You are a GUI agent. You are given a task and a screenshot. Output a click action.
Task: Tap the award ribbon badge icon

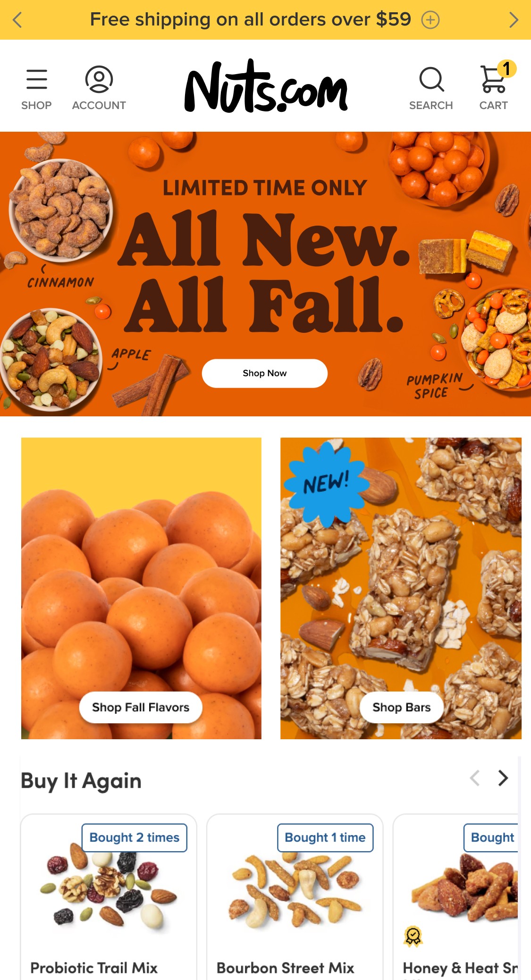[413, 937]
